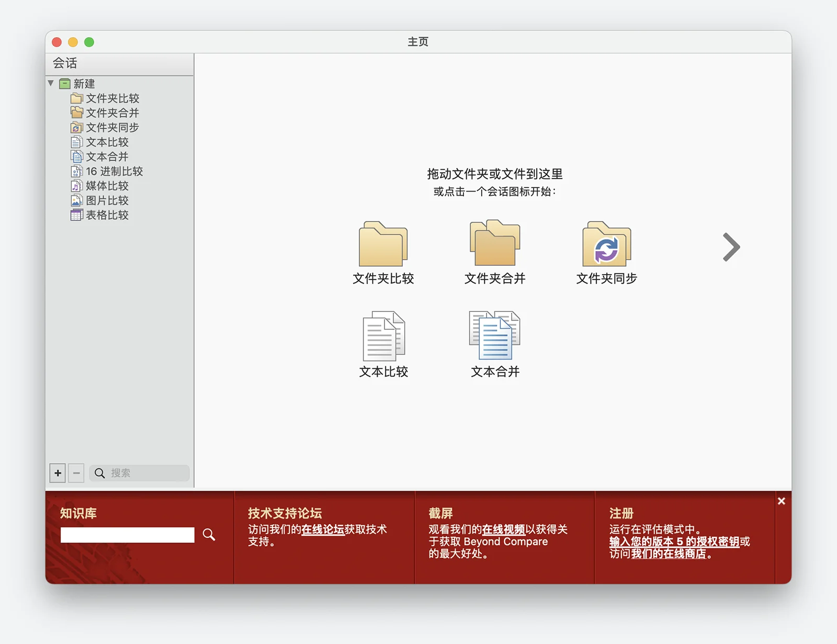Viewport: 837px width, 644px height.
Task: Select 表格比较 in the sidebar tree
Action: (107, 215)
